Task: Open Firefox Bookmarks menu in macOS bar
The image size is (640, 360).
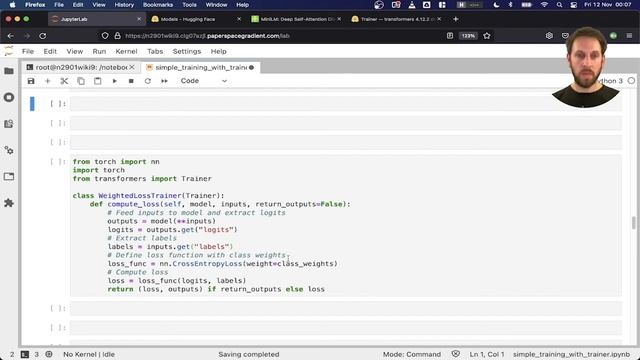Action: (158, 5)
